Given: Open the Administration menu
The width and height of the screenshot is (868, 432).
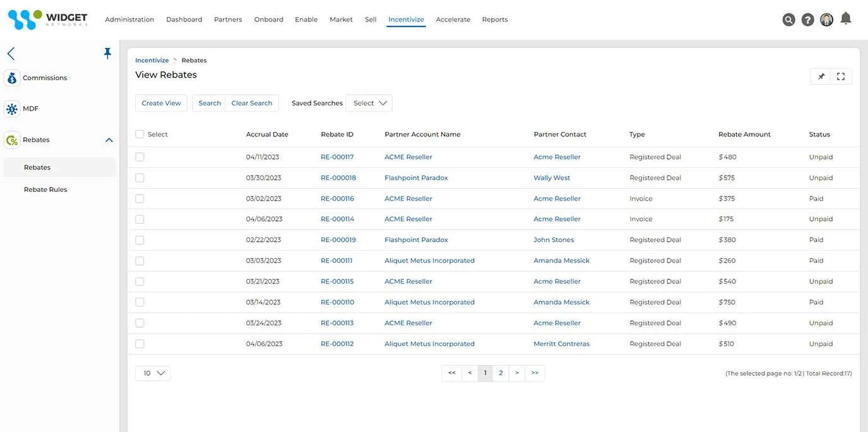Looking at the screenshot, I should pos(129,20).
